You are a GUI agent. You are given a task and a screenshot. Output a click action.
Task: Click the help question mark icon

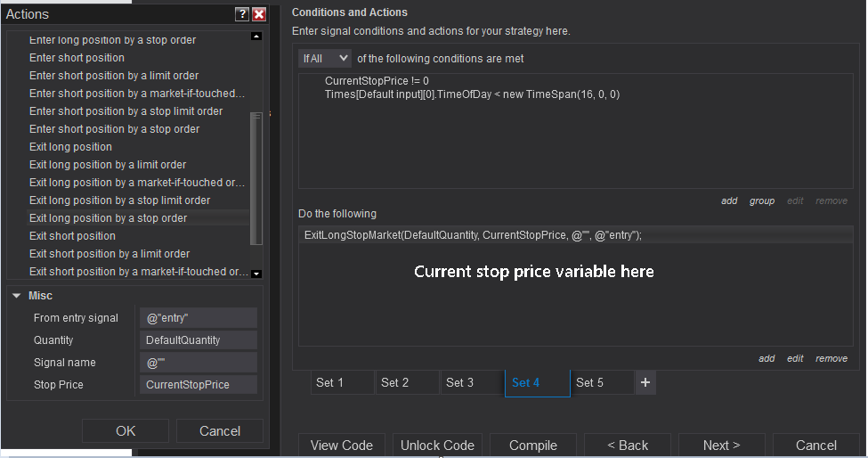click(x=241, y=14)
